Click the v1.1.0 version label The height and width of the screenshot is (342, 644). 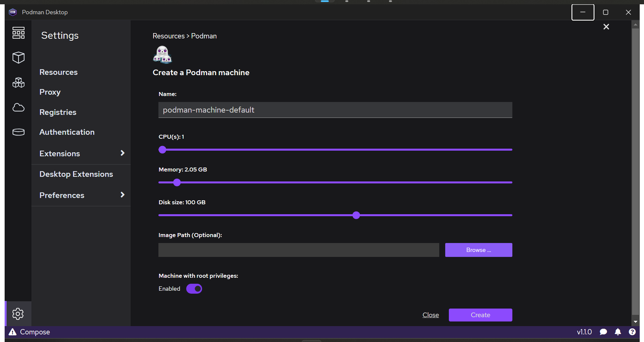[x=584, y=332]
